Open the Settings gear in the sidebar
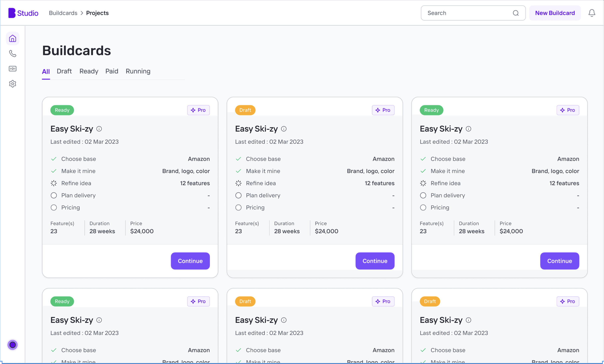The image size is (604, 364). pyautogui.click(x=12, y=84)
